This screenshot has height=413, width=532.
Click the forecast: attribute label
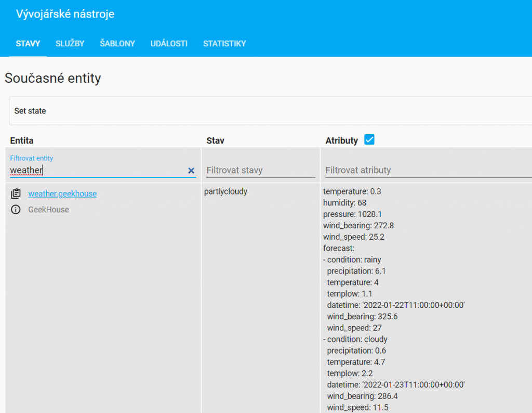point(339,248)
